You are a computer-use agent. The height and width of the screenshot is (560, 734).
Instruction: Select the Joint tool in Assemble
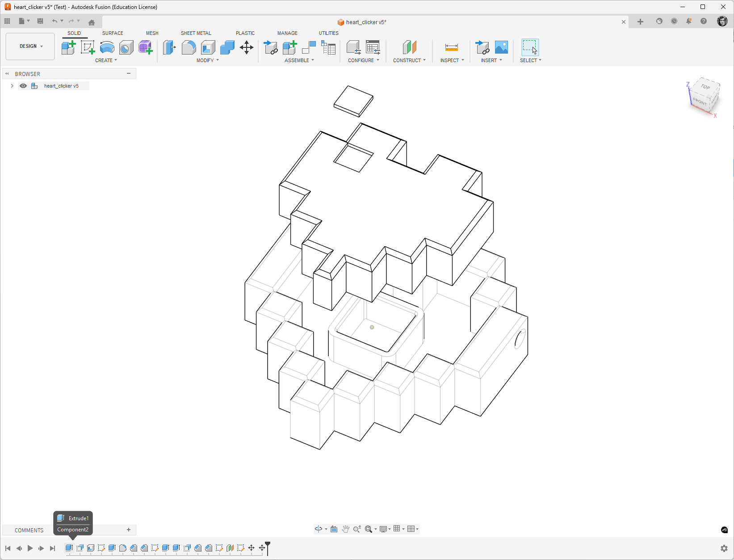coord(309,47)
